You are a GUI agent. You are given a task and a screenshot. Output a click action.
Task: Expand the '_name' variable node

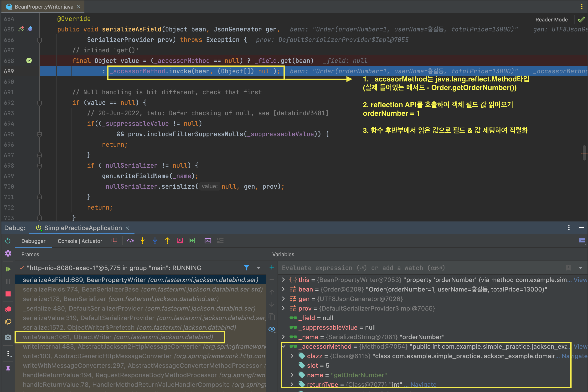(x=283, y=337)
